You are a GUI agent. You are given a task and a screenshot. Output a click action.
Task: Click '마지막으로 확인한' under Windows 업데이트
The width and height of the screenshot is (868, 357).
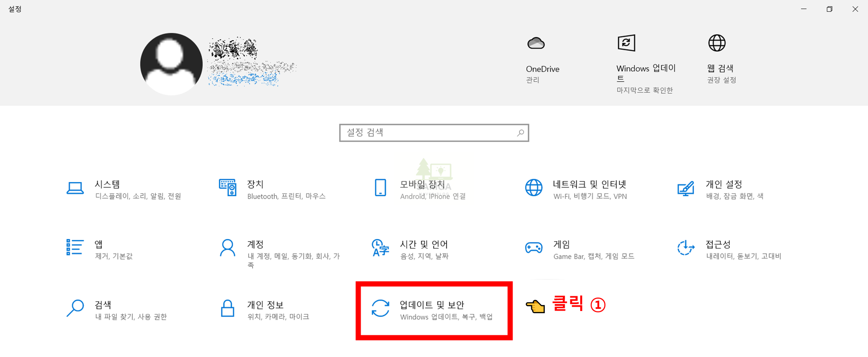click(644, 90)
